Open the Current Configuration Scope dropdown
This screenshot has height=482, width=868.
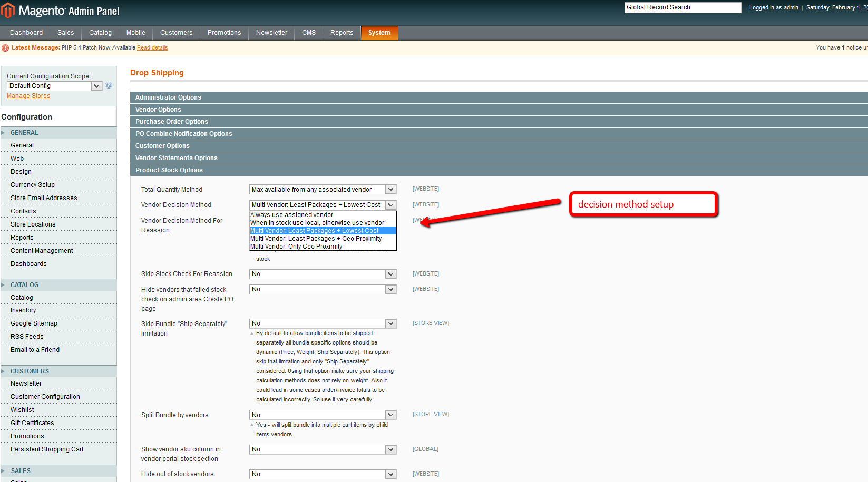[x=54, y=86]
